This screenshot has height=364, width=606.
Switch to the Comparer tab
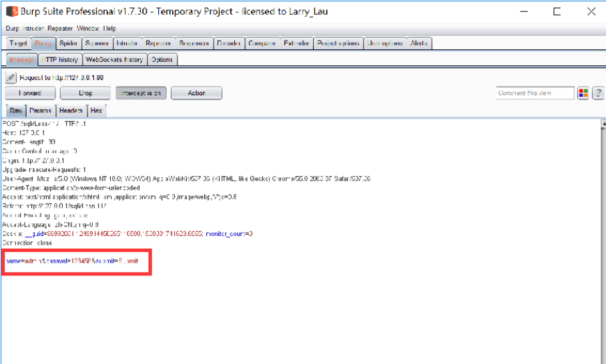[x=262, y=43]
